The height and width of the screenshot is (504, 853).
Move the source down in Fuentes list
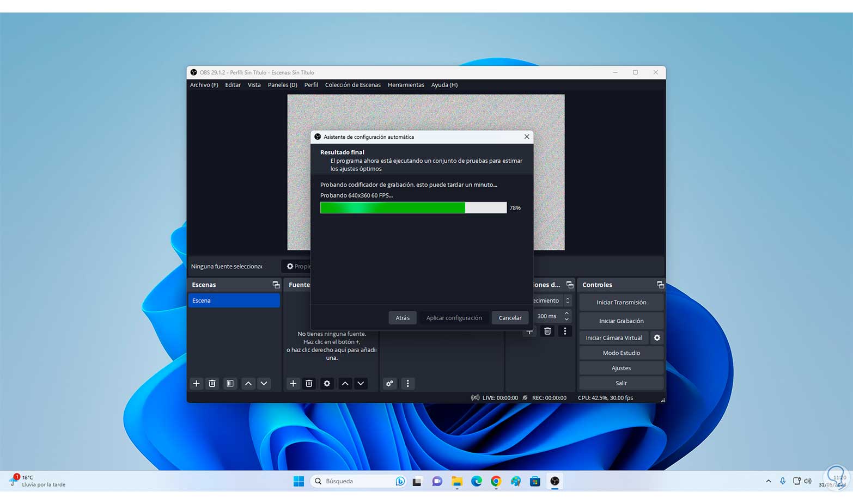[x=361, y=384]
